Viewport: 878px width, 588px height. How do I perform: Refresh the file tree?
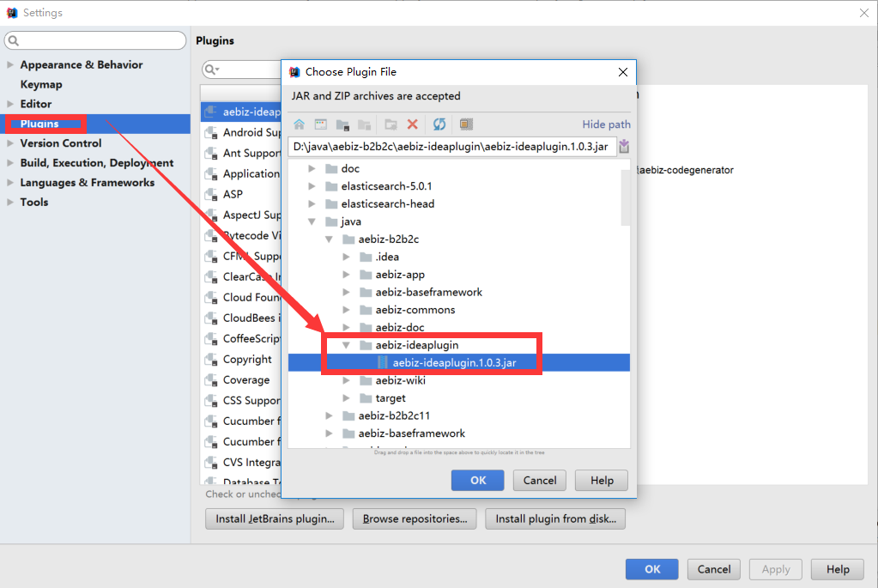pyautogui.click(x=439, y=124)
